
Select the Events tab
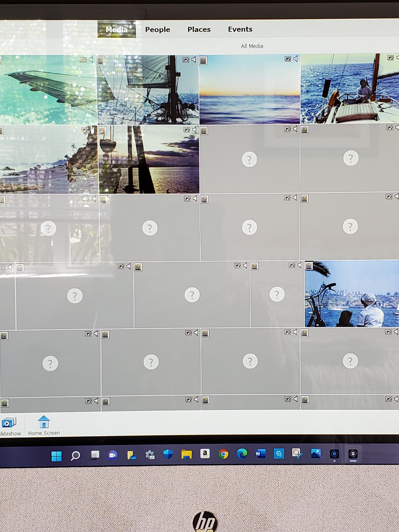click(240, 29)
